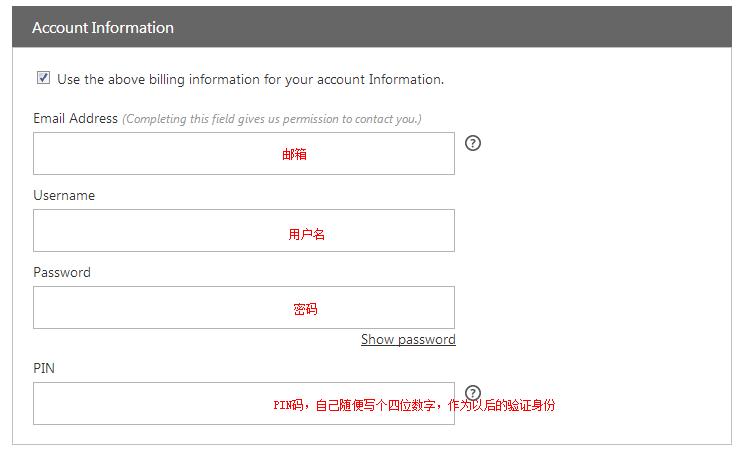
Task: Click the 'Use the above billing information' label text
Action: (250, 79)
